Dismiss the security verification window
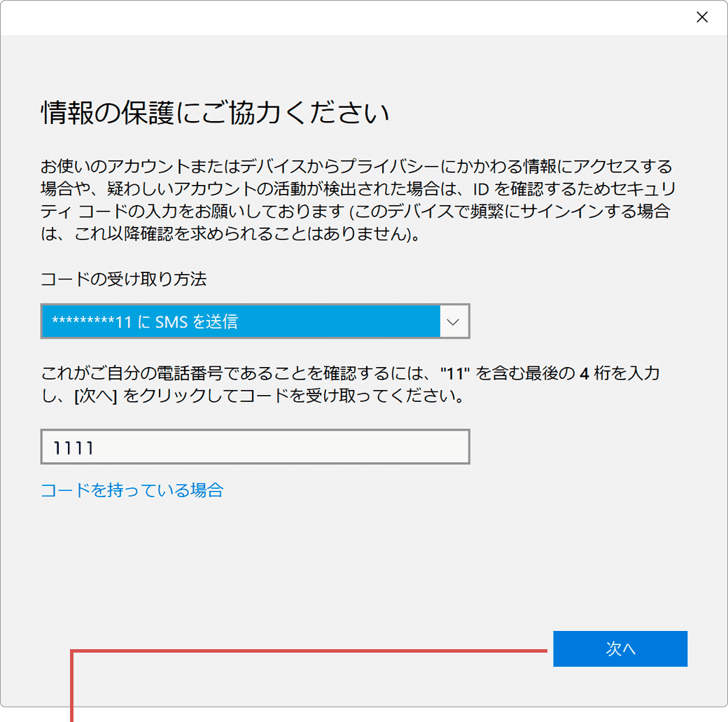 (702, 17)
